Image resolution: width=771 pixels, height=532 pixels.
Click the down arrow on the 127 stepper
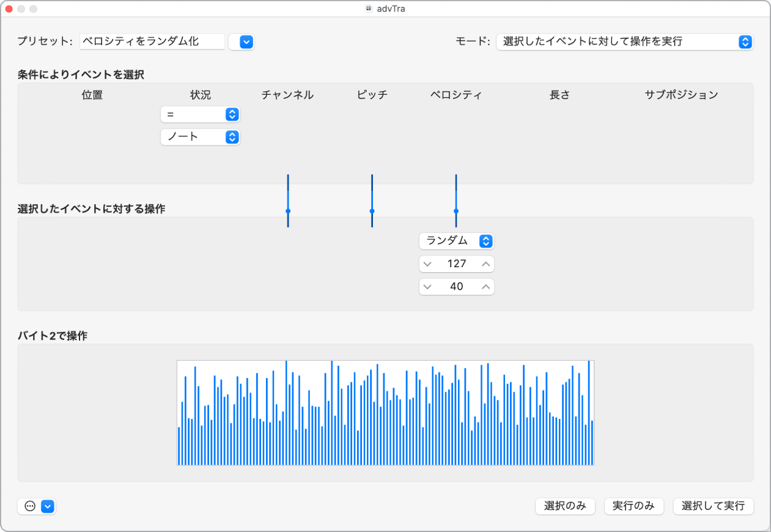[x=426, y=264]
